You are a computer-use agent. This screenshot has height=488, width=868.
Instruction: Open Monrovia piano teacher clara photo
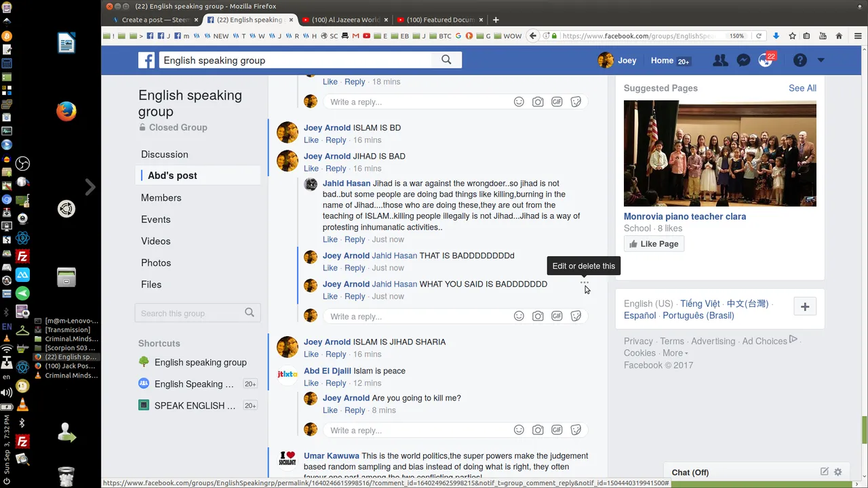tap(720, 153)
